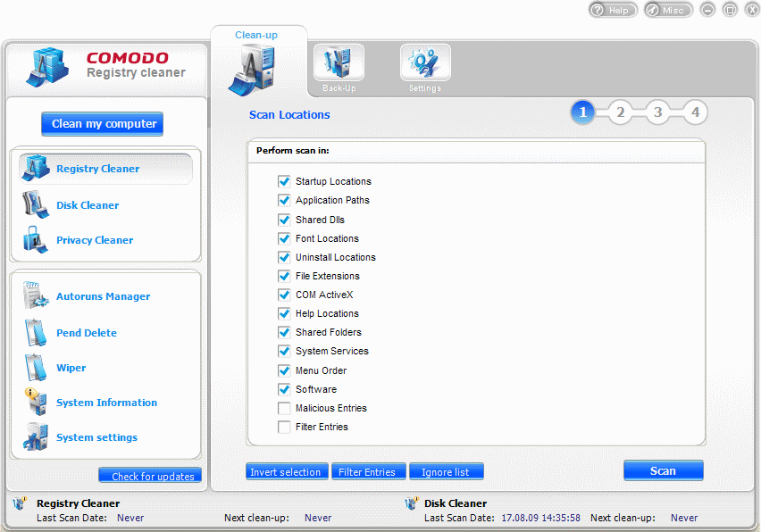Click the System settings icon
Screen dimensions: 761x532
(36, 436)
